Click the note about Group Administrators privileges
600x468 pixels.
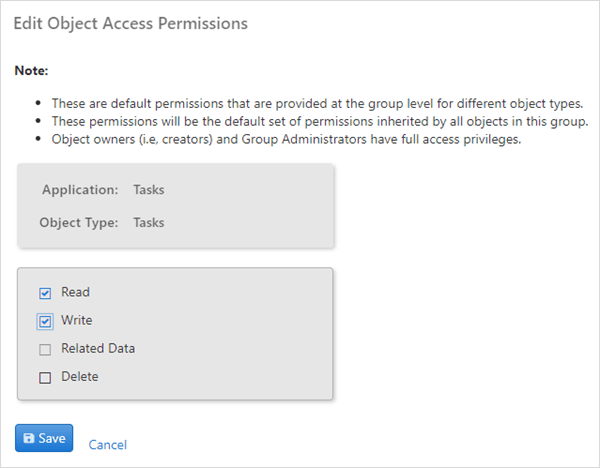click(286, 139)
